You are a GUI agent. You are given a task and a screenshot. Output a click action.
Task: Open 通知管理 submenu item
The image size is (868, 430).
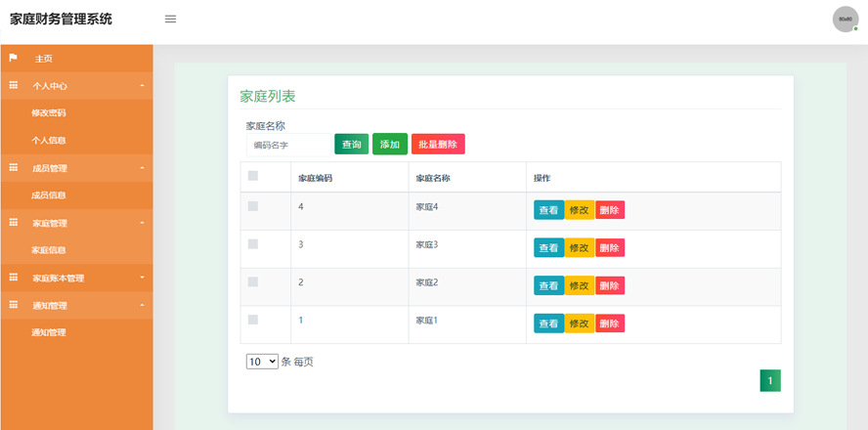(x=49, y=332)
